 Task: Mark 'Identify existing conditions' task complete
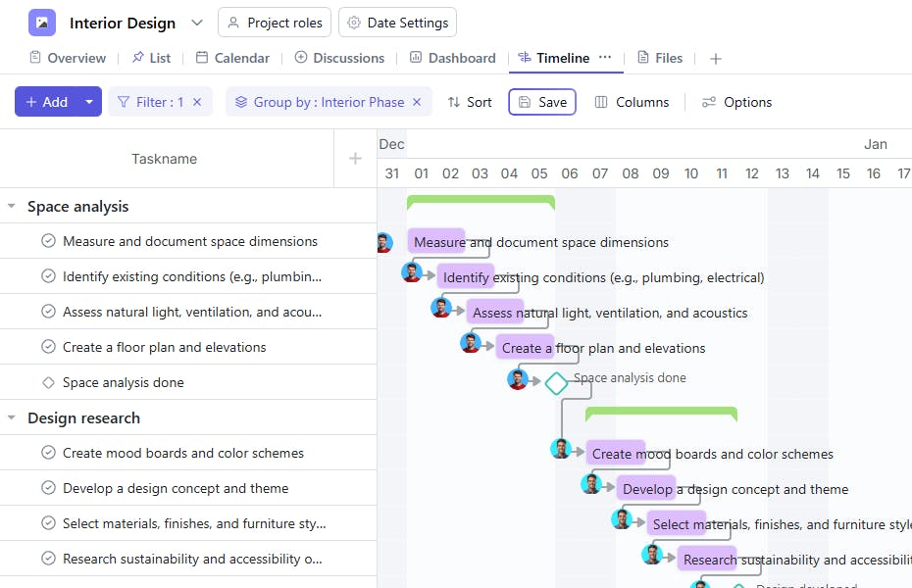click(x=48, y=276)
